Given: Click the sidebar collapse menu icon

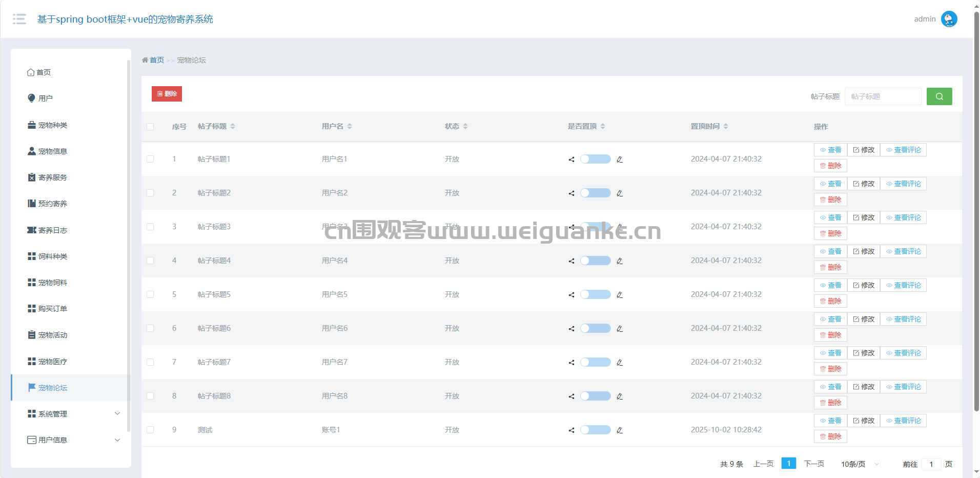Looking at the screenshot, I should coord(19,19).
